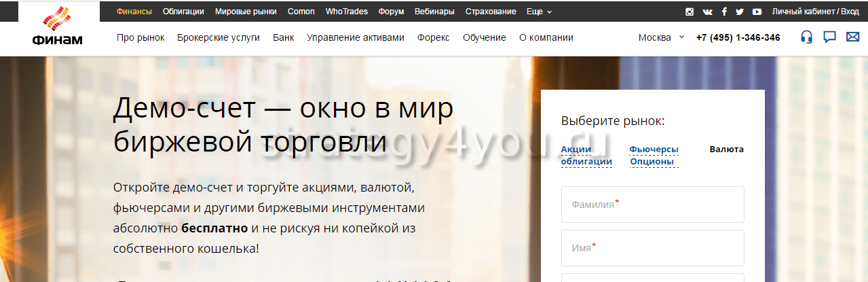The image size is (868, 282).
Task: Select the Фьючерсы Опционы market tab
Action: click(x=653, y=156)
